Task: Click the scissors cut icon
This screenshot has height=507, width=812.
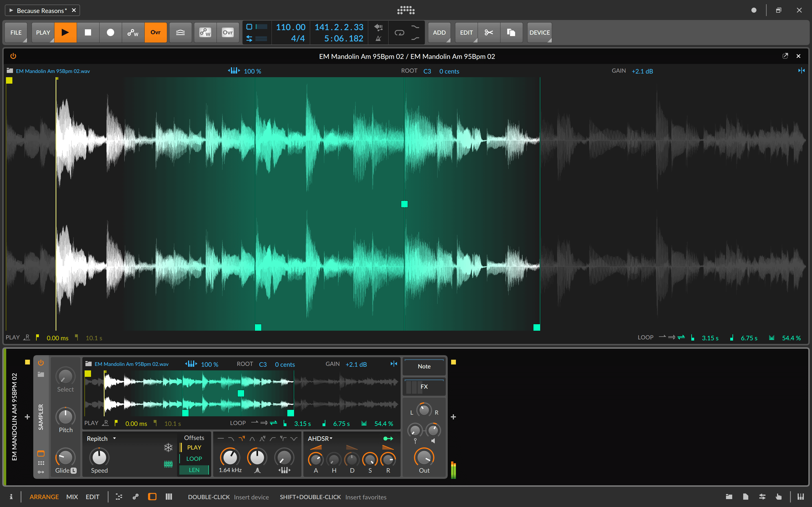Action: click(x=489, y=32)
